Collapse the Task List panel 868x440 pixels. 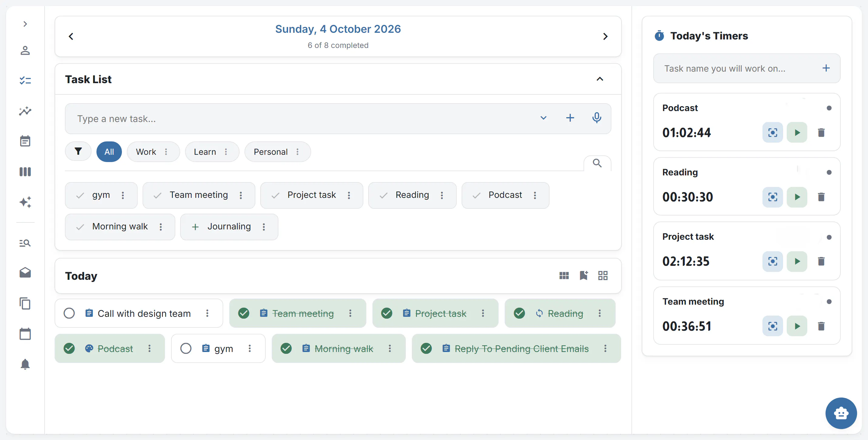(x=600, y=79)
